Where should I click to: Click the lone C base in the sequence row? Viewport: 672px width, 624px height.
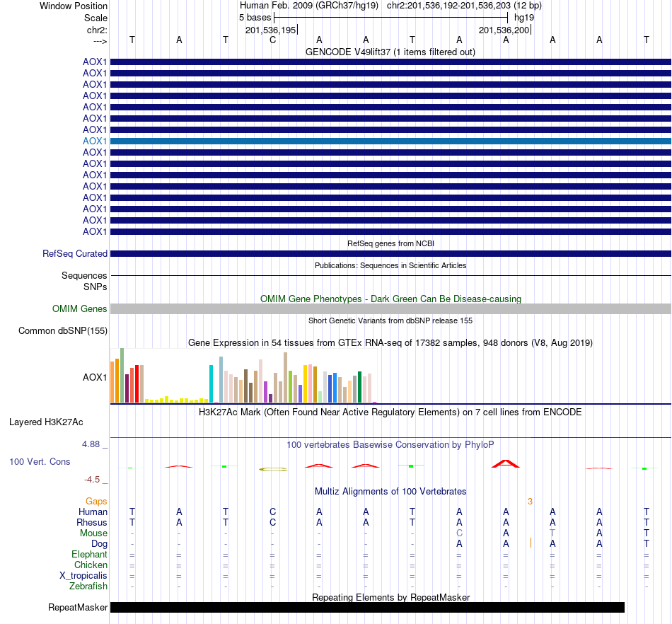click(x=272, y=40)
